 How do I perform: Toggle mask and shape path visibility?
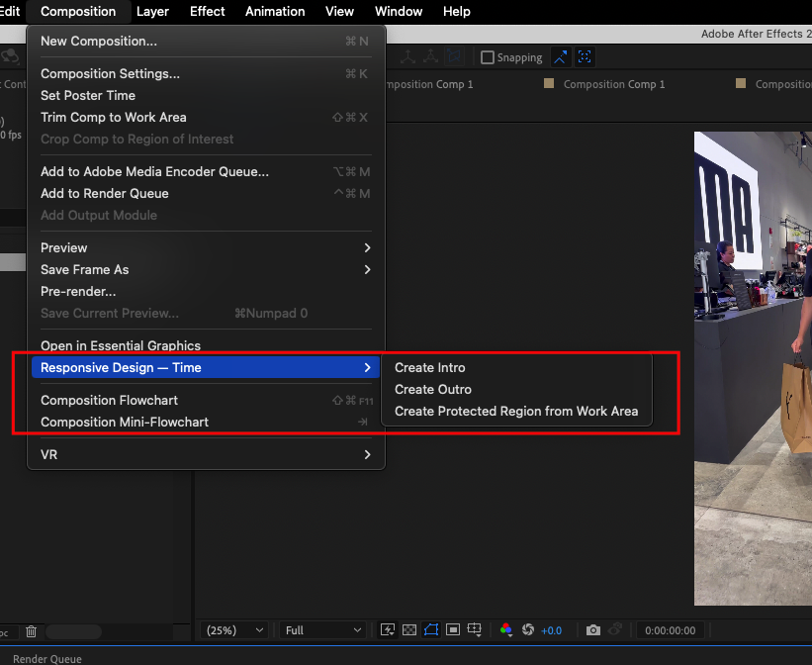click(430, 629)
